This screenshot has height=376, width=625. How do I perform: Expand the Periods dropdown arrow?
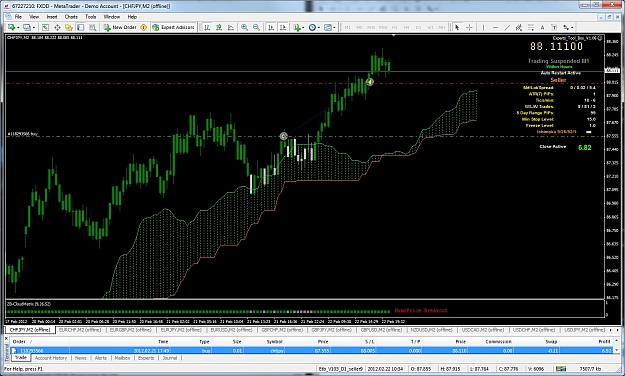[319, 28]
